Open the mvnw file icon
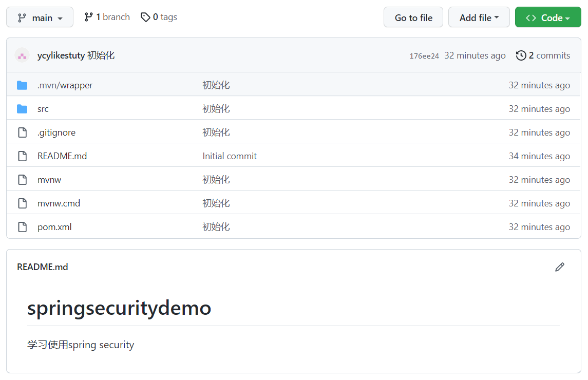The image size is (588, 380). click(22, 180)
